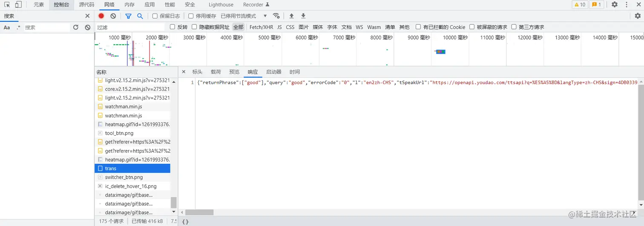Open the 源代码 tab

(86, 5)
